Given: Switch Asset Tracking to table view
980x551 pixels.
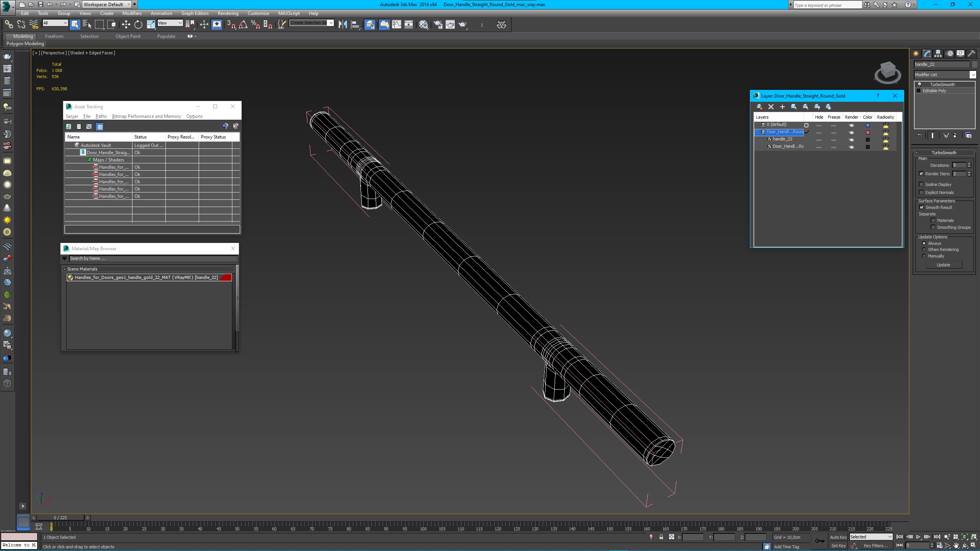Looking at the screenshot, I should 100,127.
